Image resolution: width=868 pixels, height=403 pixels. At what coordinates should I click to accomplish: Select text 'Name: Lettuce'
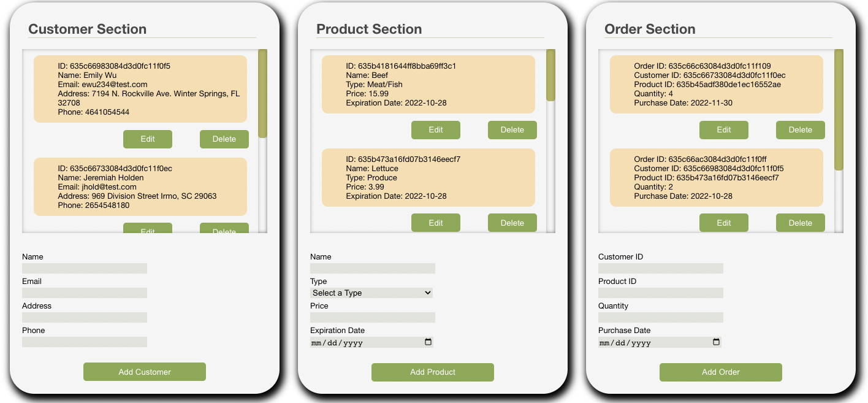(372, 168)
